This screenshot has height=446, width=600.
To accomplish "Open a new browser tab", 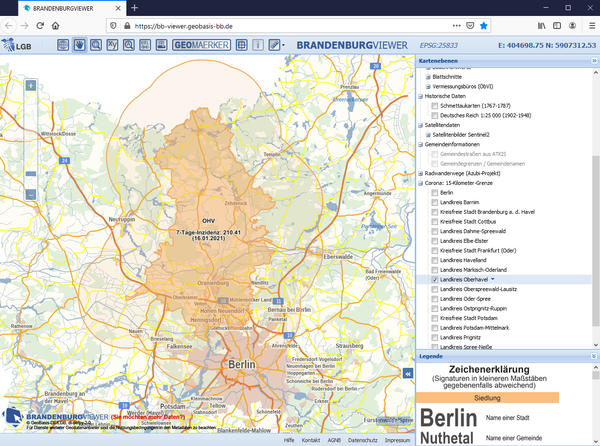I will point(134,8).
